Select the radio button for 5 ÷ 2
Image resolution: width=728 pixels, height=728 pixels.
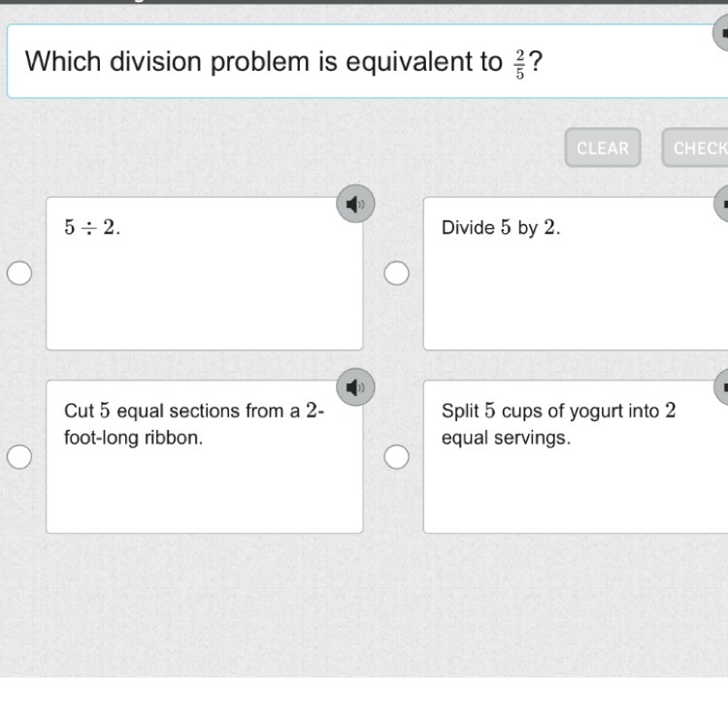(19, 274)
